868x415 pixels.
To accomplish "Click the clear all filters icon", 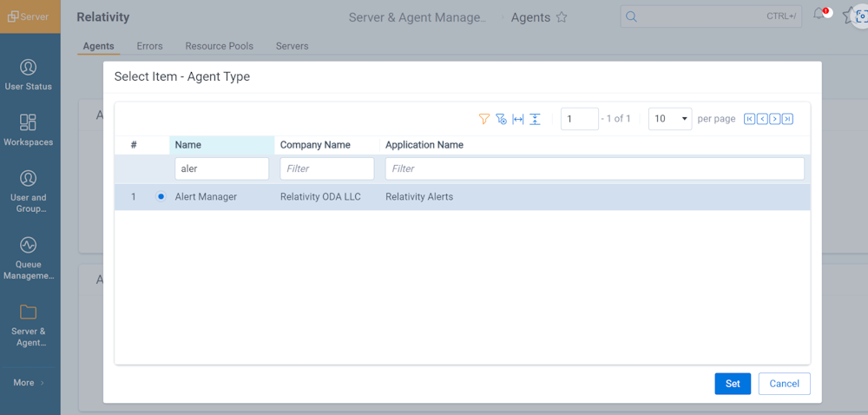I will click(501, 119).
